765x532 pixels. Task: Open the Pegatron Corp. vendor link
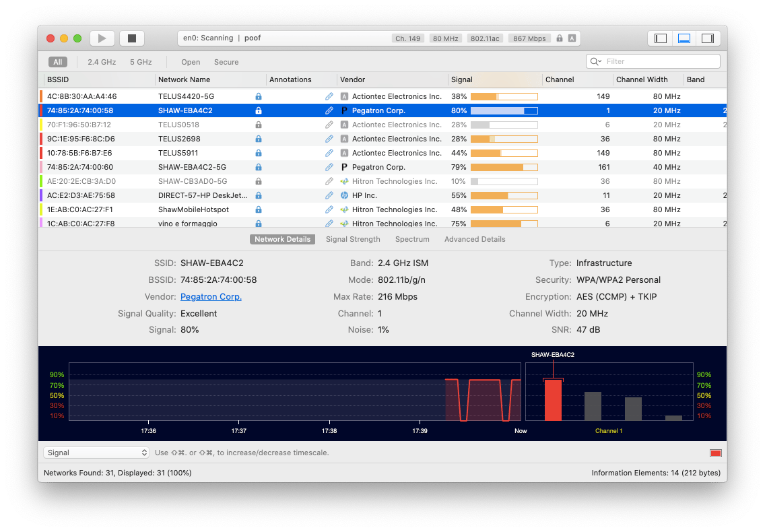click(211, 297)
